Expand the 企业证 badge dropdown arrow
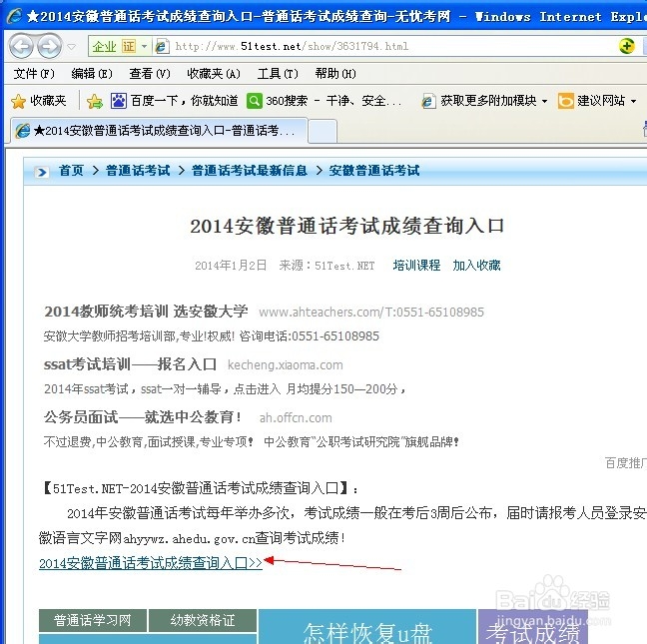647x644 pixels. click(x=144, y=46)
